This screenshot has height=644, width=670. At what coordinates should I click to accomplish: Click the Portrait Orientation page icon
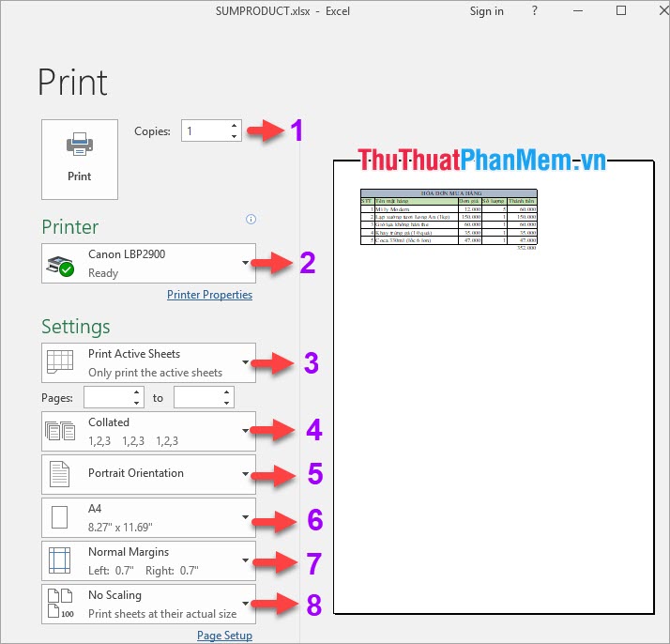[59, 474]
